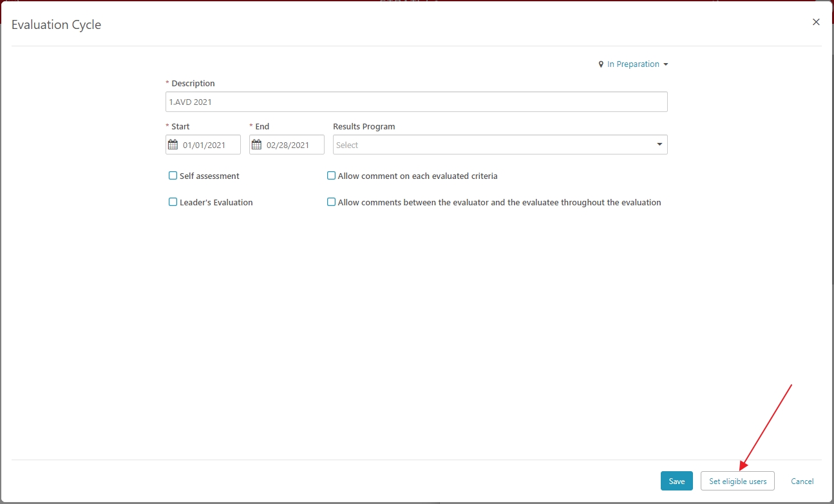Viewport: 834px width, 504px height.
Task: Check Allow comment on each evaluated criteria
Action: pos(332,176)
